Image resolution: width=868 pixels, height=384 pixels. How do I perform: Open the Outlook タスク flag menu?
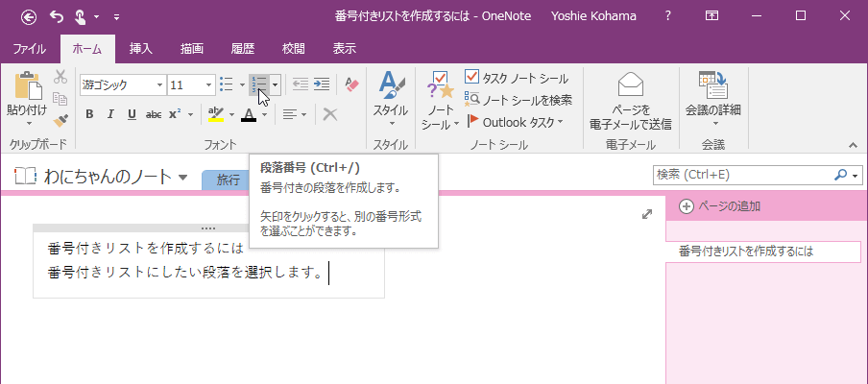(516, 122)
